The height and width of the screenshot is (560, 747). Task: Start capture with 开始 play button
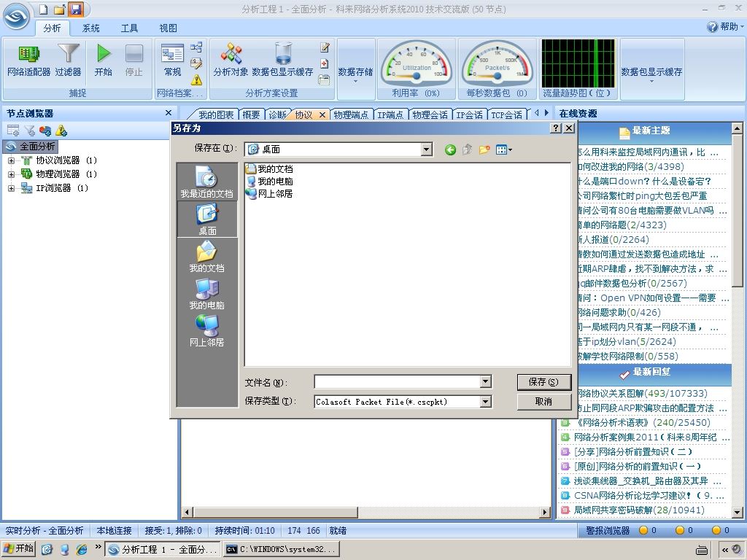(104, 61)
